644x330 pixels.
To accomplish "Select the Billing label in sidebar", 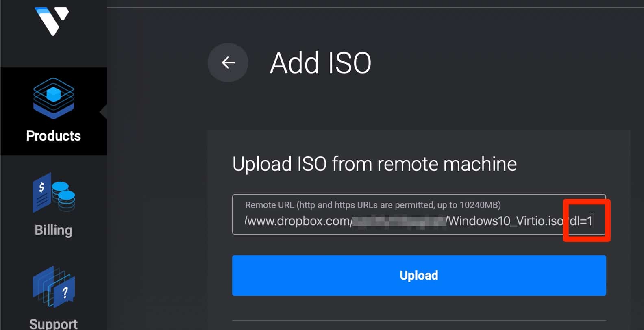I will [x=53, y=230].
